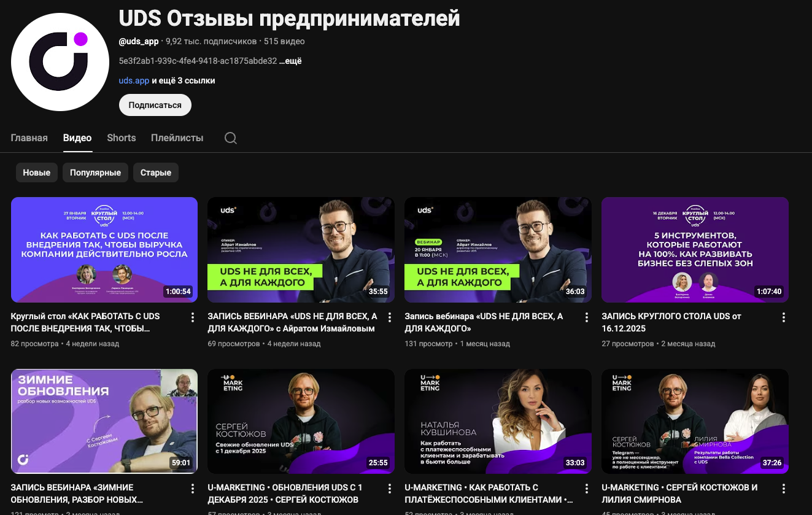Open the uds.app link
Viewport: 812px width, 515px height.
pos(134,80)
